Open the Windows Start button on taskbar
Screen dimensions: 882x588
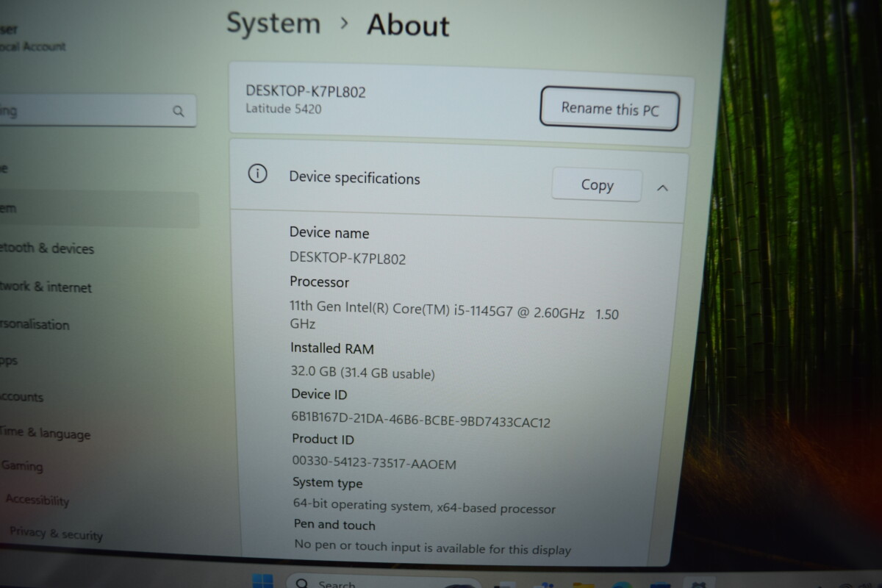262,581
